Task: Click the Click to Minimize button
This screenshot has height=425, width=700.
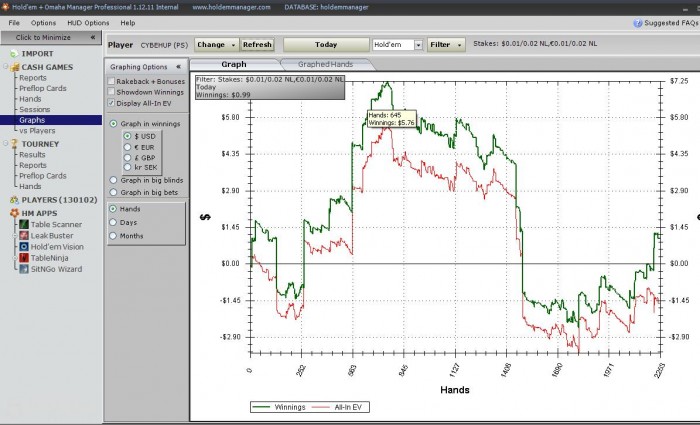Action: tap(51, 38)
